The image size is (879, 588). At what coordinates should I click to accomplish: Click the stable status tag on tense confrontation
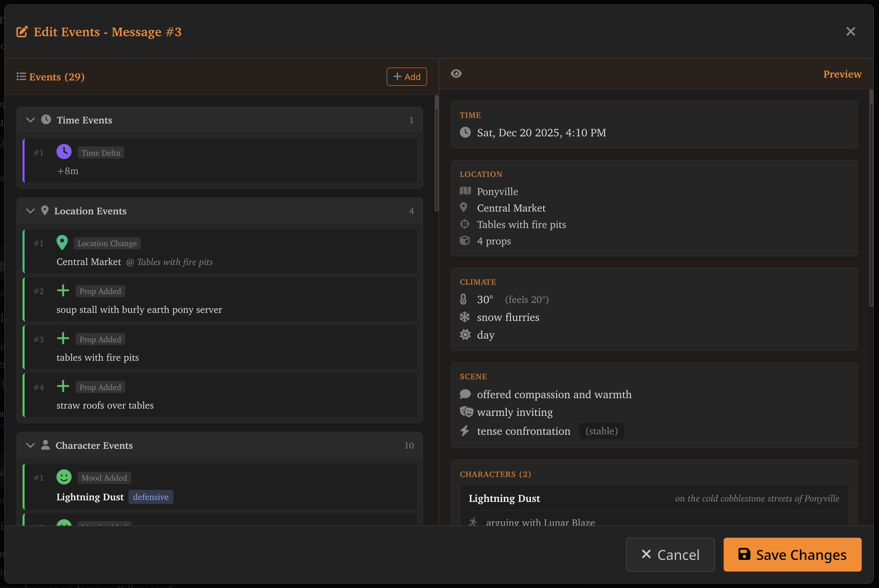601,431
